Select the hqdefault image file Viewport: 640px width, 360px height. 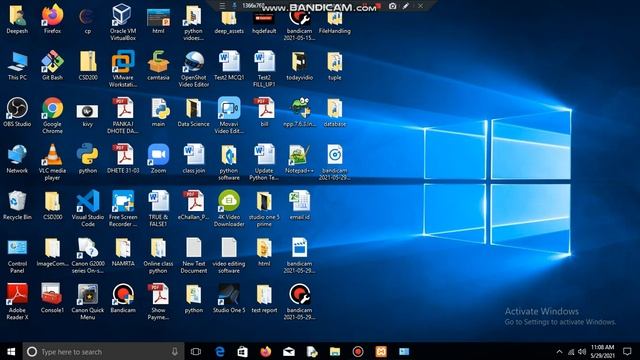pyautogui.click(x=264, y=22)
